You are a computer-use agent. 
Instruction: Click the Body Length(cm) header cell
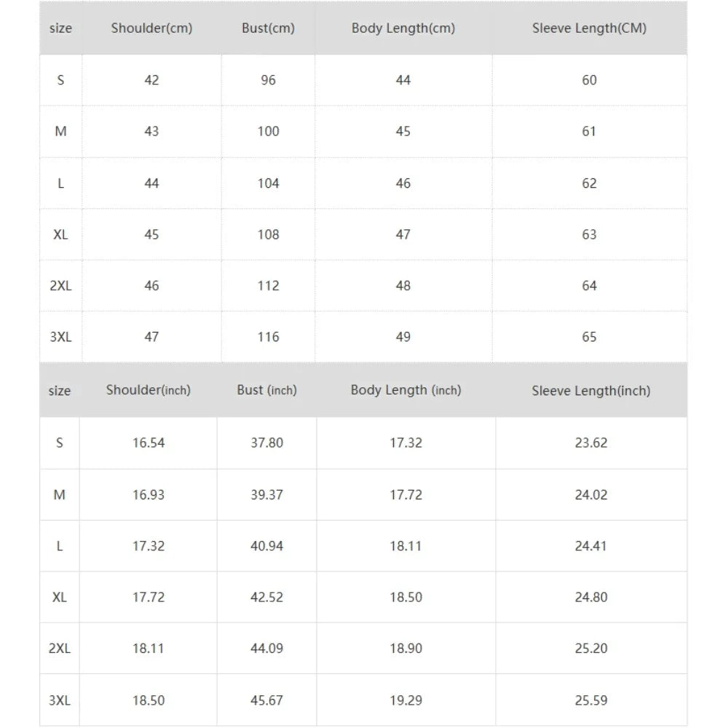coord(403,29)
